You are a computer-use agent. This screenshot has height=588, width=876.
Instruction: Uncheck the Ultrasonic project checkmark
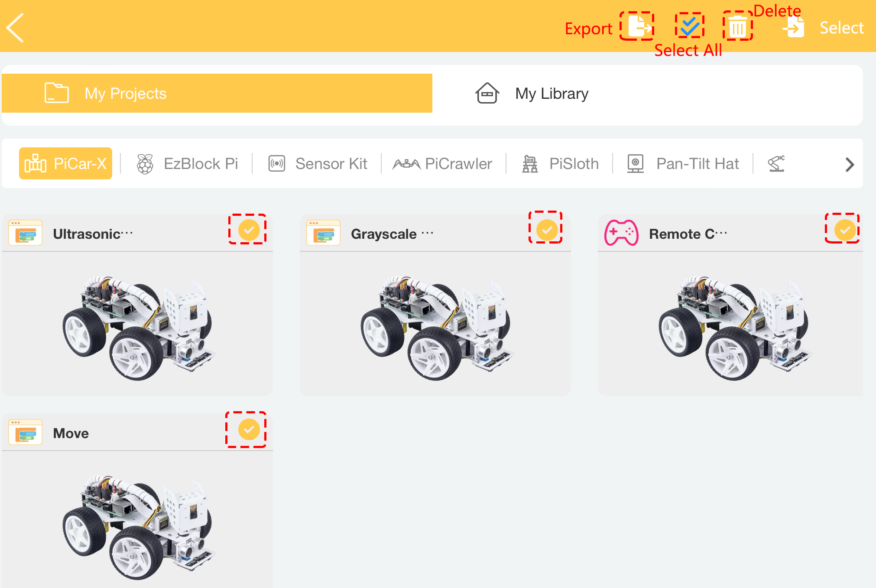249,230
